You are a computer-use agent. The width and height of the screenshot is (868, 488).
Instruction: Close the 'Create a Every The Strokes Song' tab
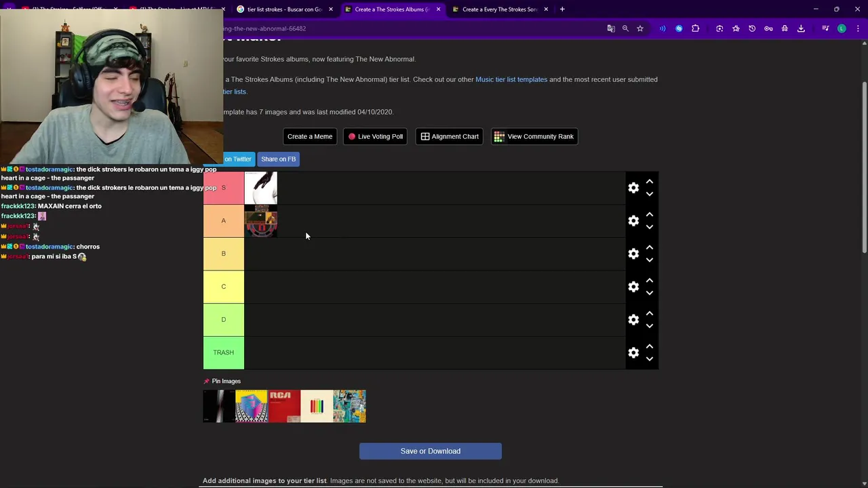point(546,9)
